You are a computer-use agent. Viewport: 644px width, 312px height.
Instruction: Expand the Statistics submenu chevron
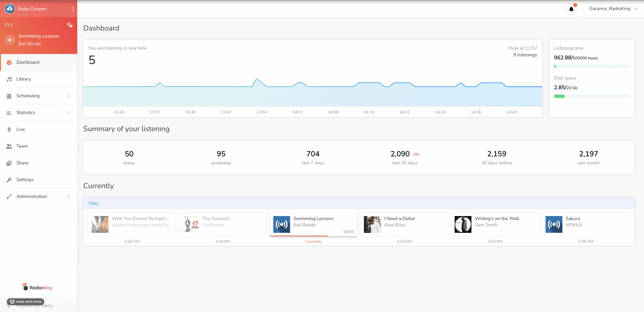click(x=68, y=113)
